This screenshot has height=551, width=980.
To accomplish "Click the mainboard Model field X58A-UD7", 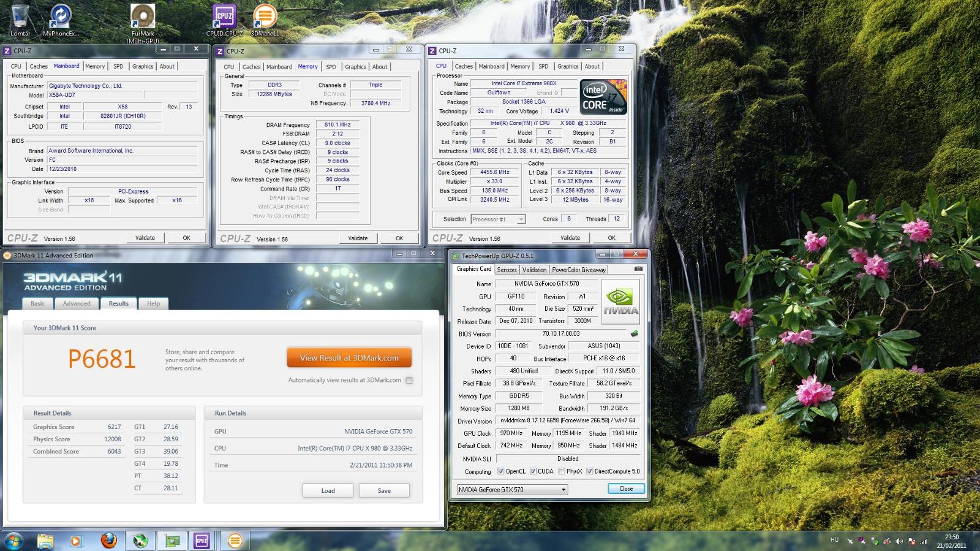I will click(95, 95).
